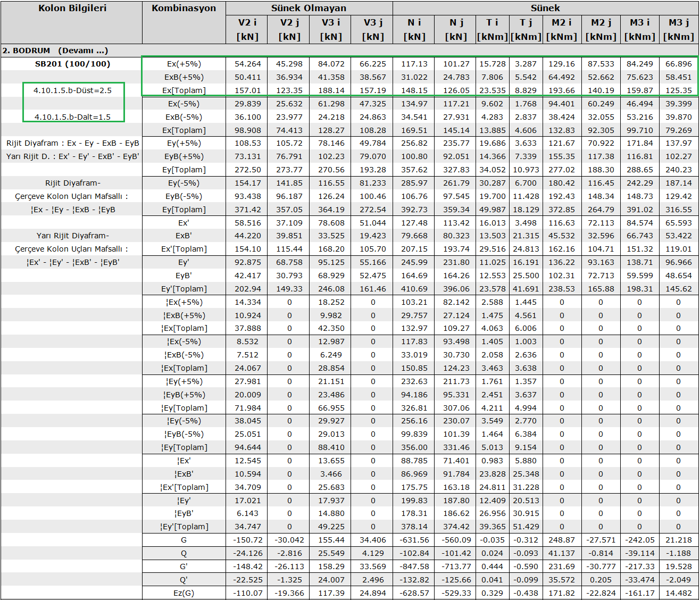
Task: Click the Sünek group header
Action: pyautogui.click(x=545, y=9)
